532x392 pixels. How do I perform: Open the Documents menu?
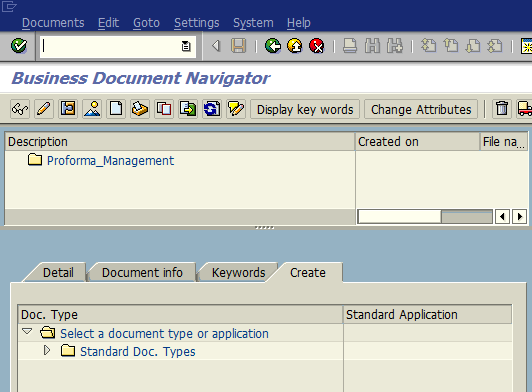tap(53, 23)
